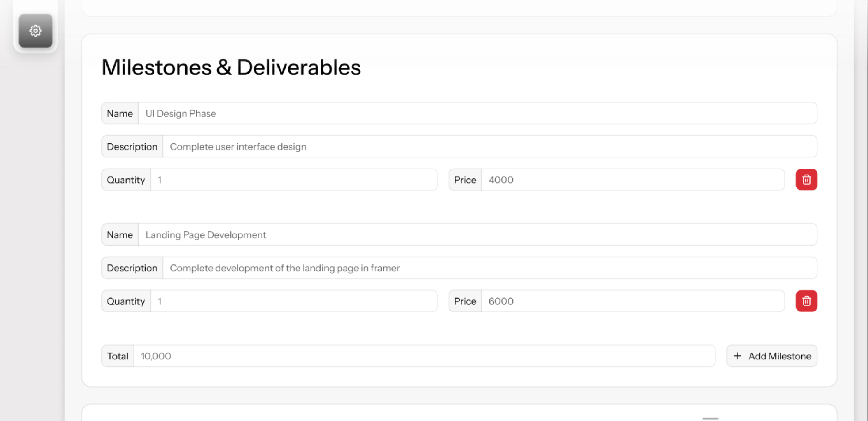Image resolution: width=868 pixels, height=421 pixels.
Task: Edit the name field containing UI Design Phase
Action: [478, 113]
